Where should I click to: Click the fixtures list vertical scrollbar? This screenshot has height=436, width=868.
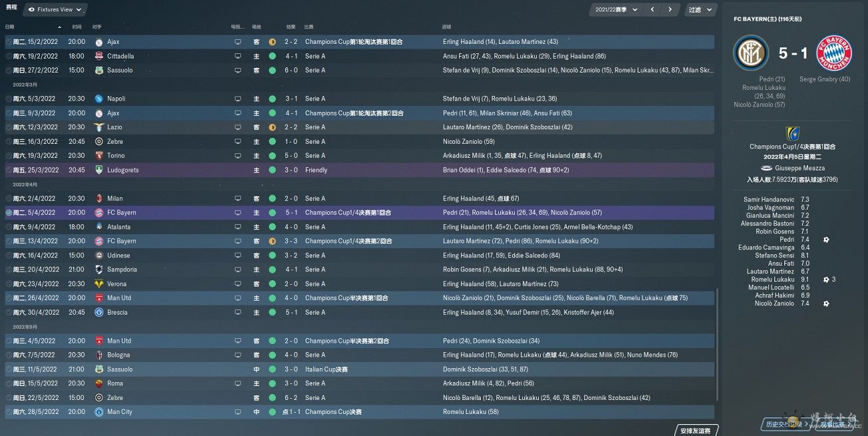pyautogui.click(x=717, y=346)
